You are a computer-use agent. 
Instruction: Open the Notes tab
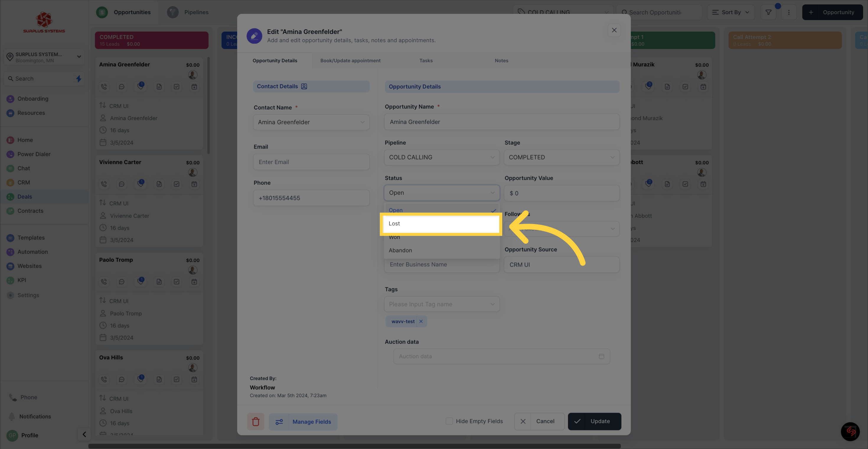tap(501, 61)
